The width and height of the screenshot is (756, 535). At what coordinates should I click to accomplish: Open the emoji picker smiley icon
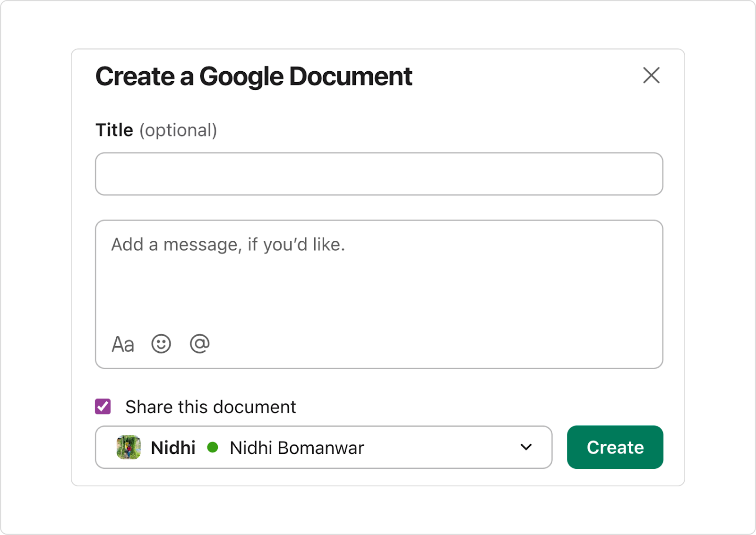161,344
